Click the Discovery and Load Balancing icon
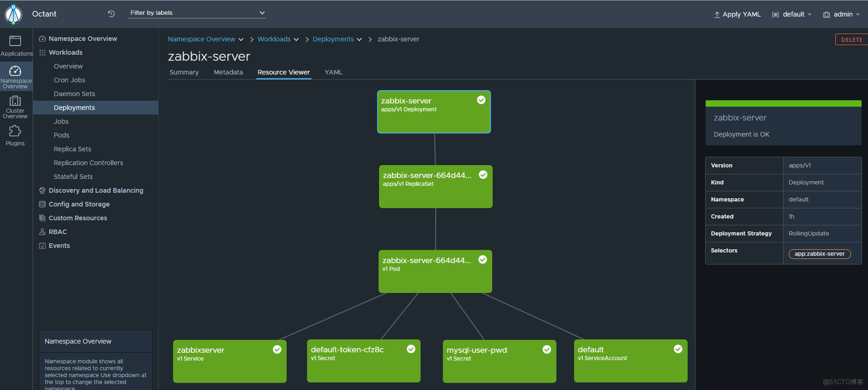The image size is (868, 390). (42, 190)
